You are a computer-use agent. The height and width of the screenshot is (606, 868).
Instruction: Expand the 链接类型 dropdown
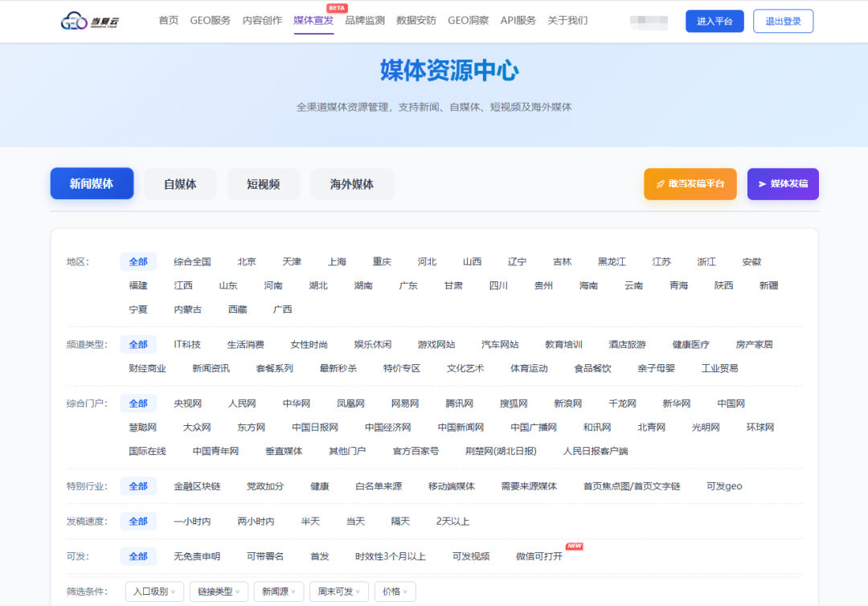pos(219,592)
